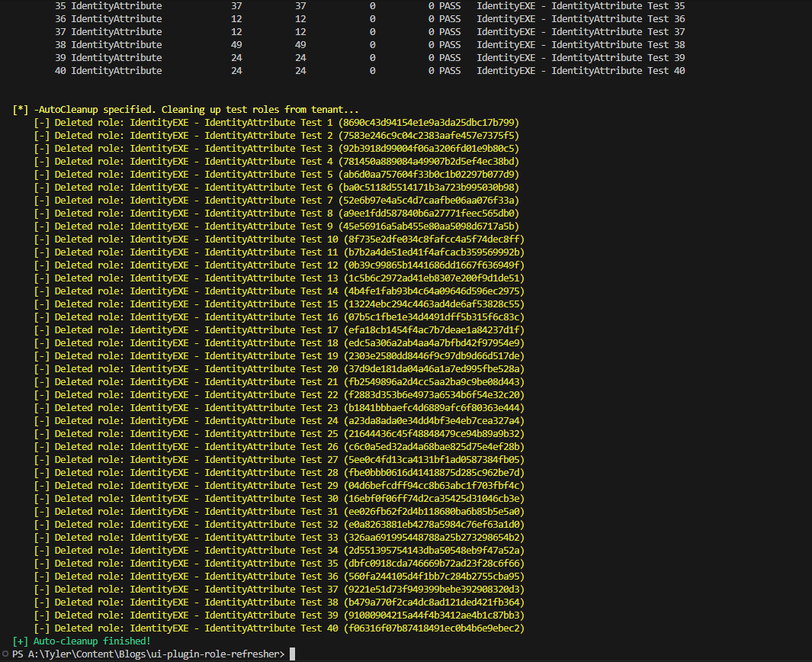Viewport: 812px width, 662px height.
Task: Click the Deleted role Test 25 line
Action: 279,433
